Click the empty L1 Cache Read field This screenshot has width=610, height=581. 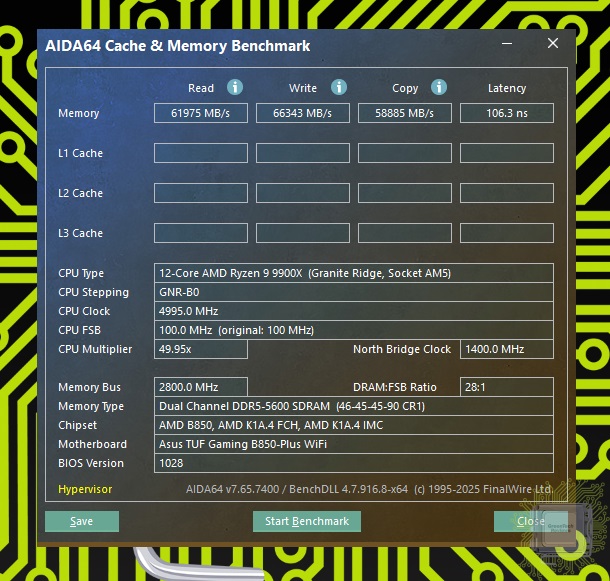pos(201,153)
